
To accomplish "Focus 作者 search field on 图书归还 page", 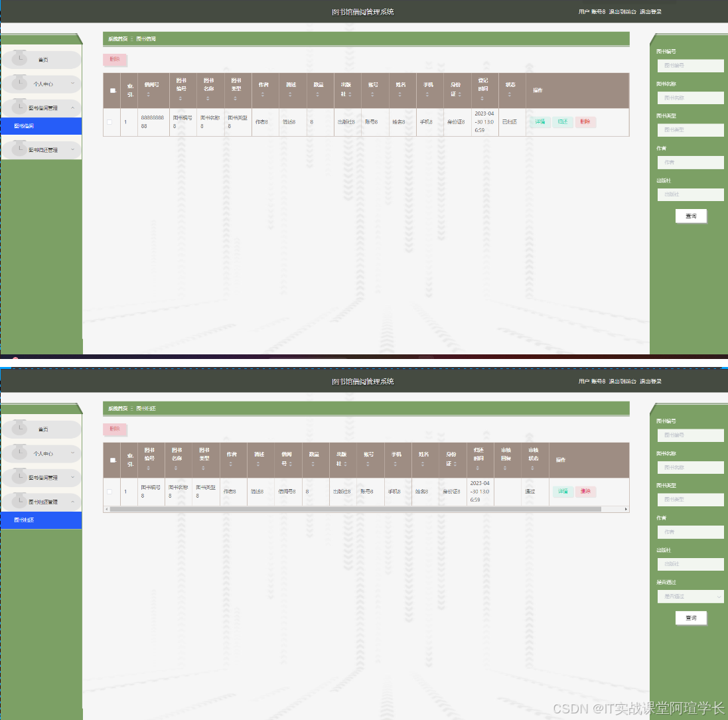I will point(690,532).
